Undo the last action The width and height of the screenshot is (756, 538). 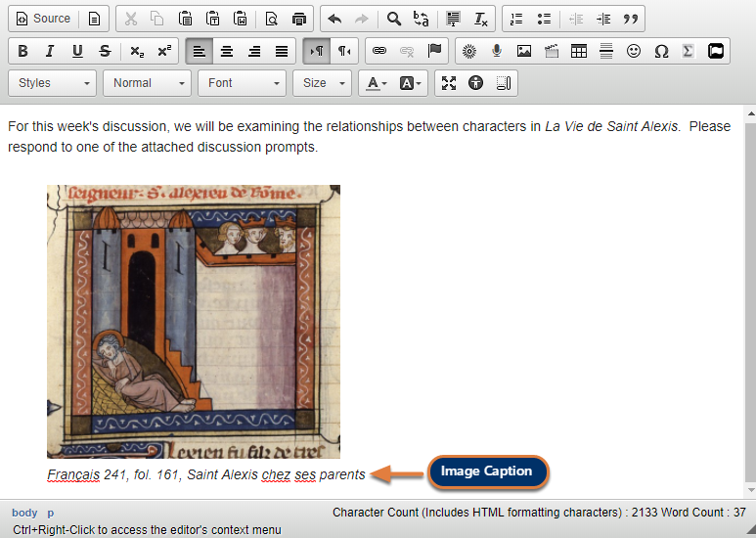click(x=334, y=19)
